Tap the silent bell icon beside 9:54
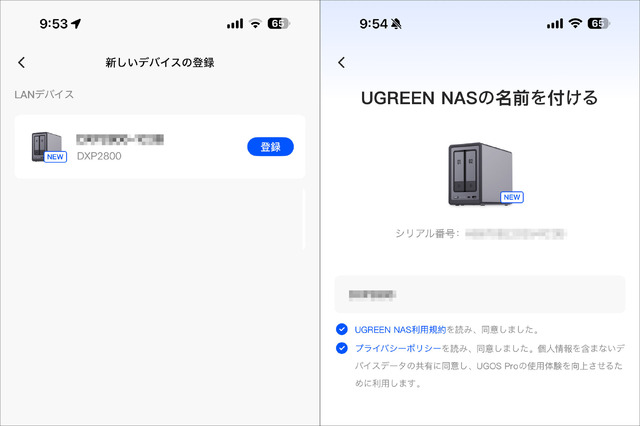The width and height of the screenshot is (640, 426). [396, 24]
